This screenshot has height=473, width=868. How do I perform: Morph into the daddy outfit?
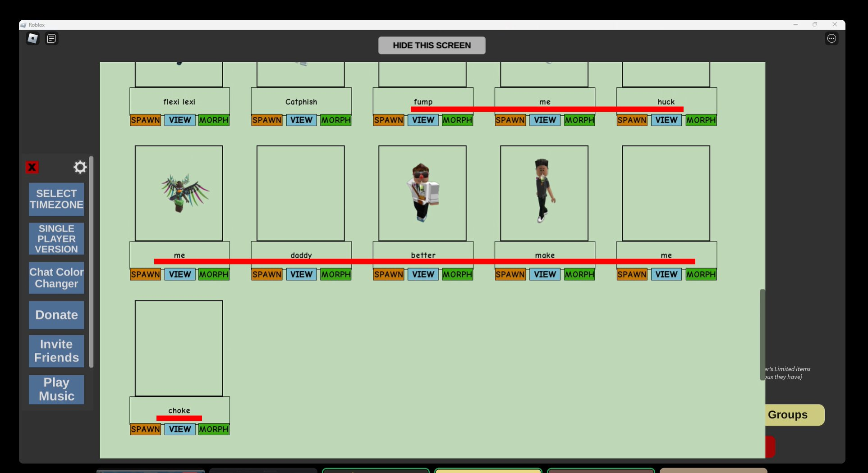coord(335,274)
